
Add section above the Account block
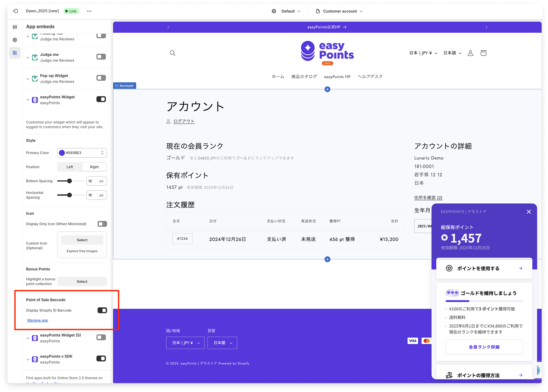tap(327, 89)
